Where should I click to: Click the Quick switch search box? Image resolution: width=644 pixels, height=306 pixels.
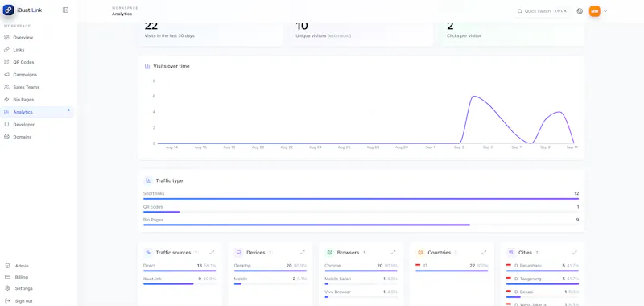point(542,11)
